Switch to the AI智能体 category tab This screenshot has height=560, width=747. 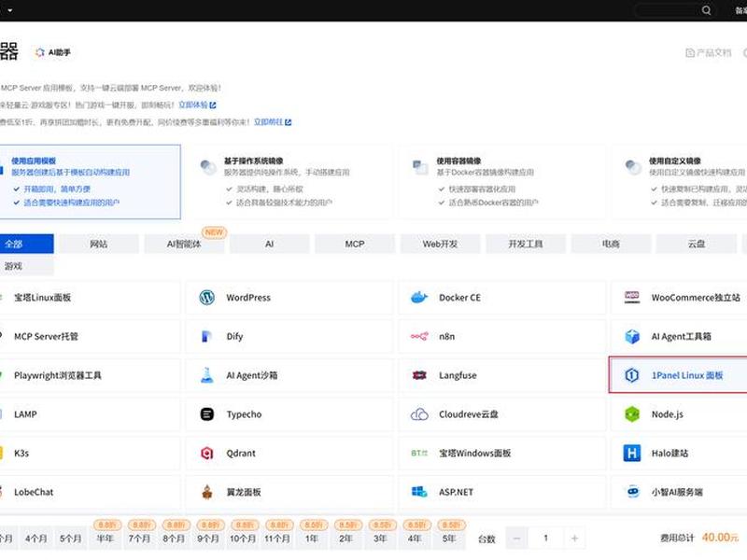tap(184, 244)
